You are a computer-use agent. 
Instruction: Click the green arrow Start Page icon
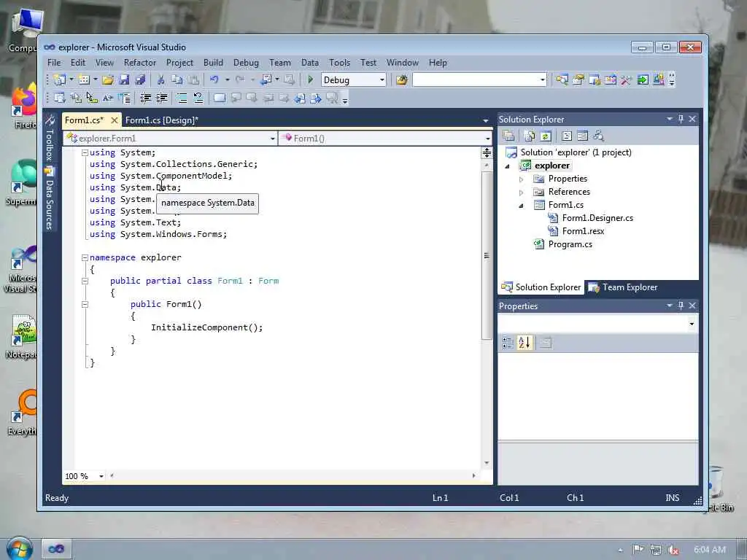point(643,80)
